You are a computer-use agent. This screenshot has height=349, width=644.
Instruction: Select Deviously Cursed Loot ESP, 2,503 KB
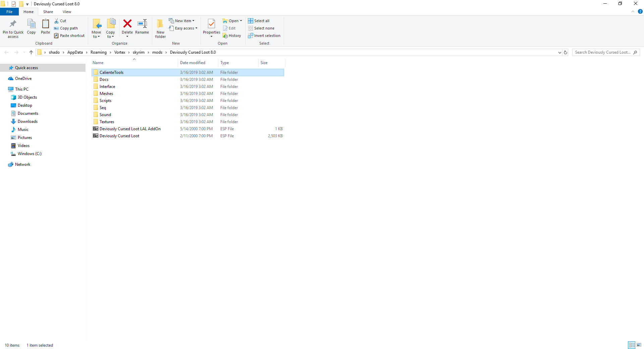tap(188, 136)
